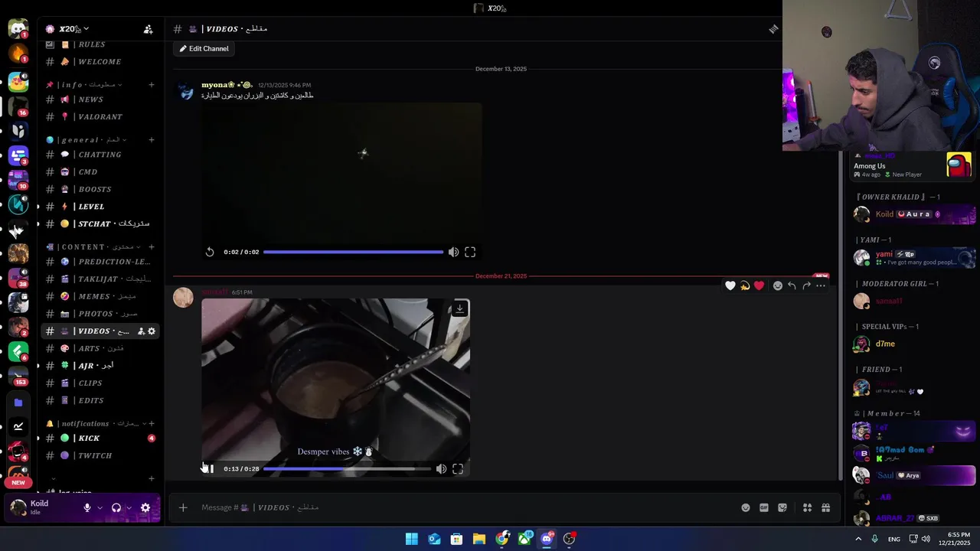Collapse the notifications category
980x551 pixels.
[96, 423]
